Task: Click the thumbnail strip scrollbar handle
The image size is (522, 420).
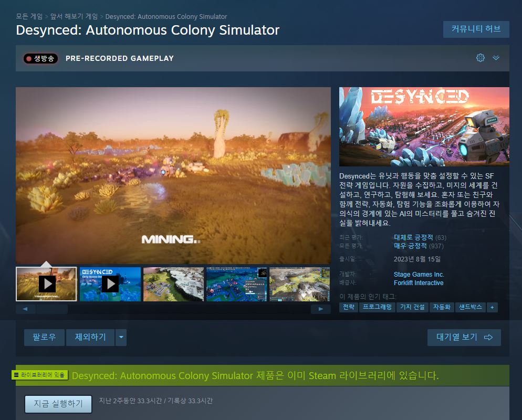Action: [52, 309]
